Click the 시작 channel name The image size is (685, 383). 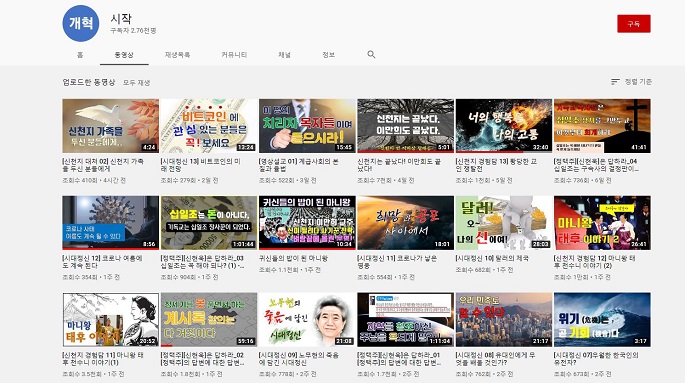[x=121, y=18]
